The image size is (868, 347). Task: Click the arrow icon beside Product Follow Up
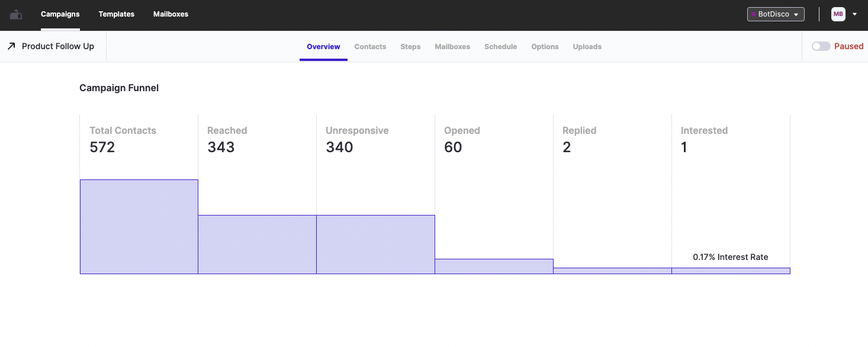(x=11, y=46)
